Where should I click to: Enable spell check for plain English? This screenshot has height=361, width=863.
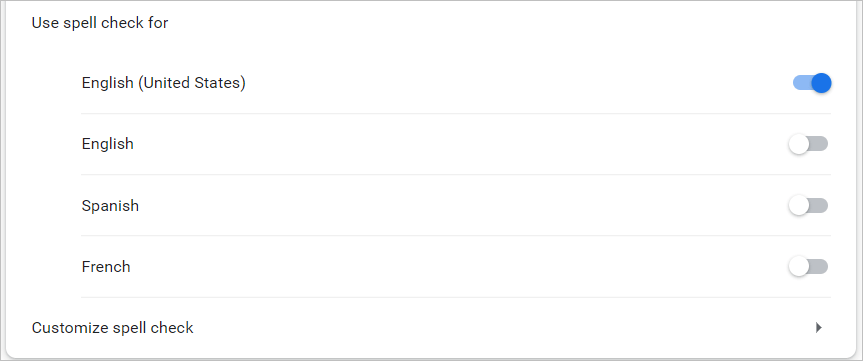coord(808,144)
